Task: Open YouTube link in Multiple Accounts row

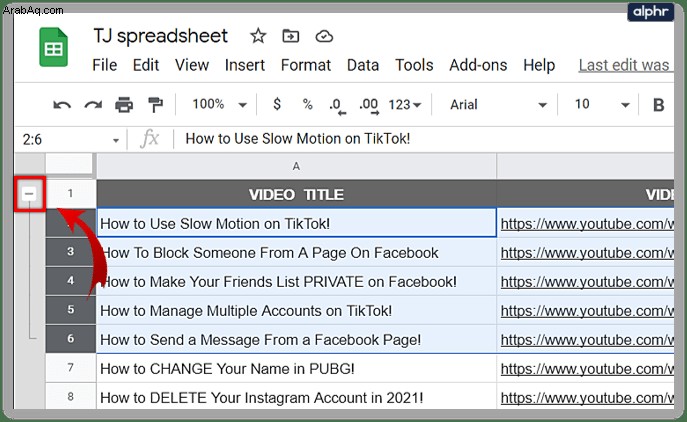Action: pos(587,311)
